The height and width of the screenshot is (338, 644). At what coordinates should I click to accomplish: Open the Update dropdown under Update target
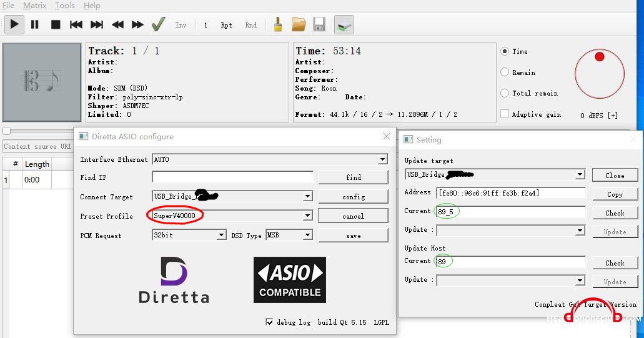pyautogui.click(x=580, y=231)
